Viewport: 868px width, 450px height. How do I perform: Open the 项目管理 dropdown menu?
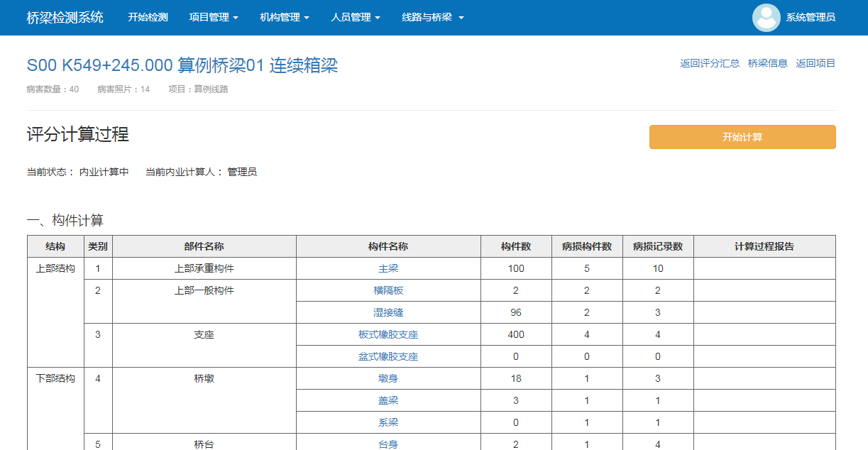[x=214, y=18]
